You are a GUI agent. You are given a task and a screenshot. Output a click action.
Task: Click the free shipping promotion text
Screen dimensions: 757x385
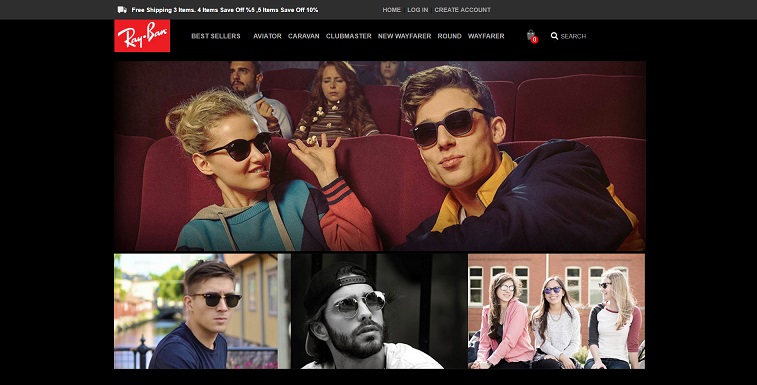point(225,10)
